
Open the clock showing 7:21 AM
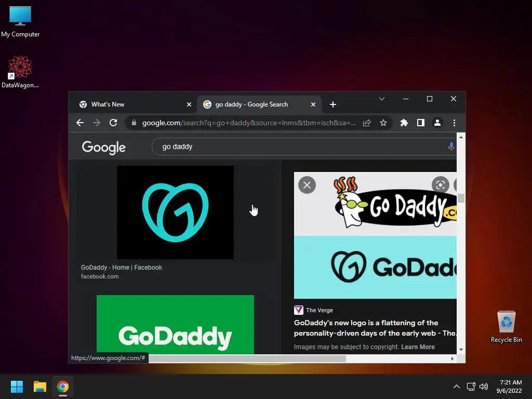click(x=509, y=387)
